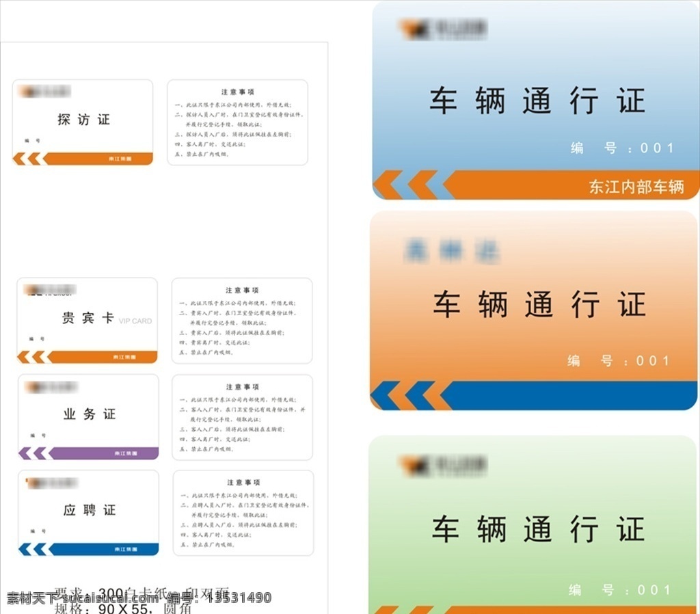This screenshot has height=614, width=700.
Task: Click the blurred logo on the green vehicle pass
Action: coord(442,466)
